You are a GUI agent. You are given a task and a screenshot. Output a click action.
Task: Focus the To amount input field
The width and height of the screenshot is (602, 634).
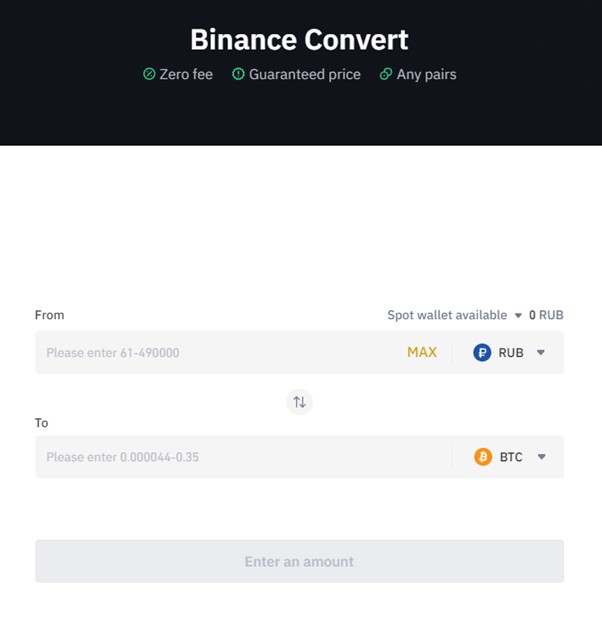pyautogui.click(x=243, y=457)
